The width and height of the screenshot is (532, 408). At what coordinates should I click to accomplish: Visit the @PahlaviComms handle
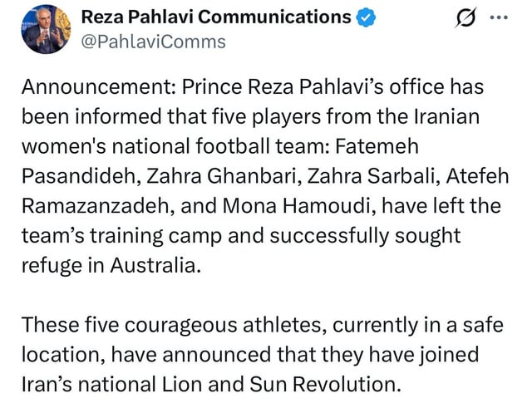pos(153,42)
